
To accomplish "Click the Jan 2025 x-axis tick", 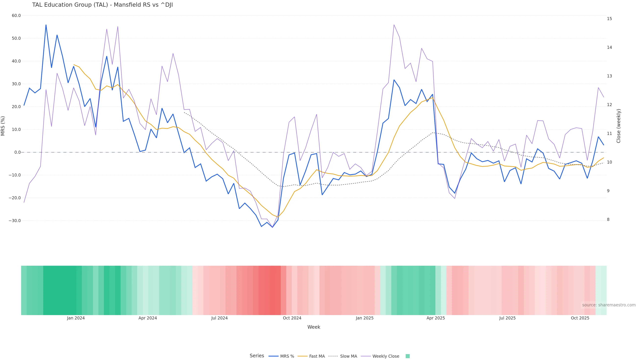I will pos(364,318).
